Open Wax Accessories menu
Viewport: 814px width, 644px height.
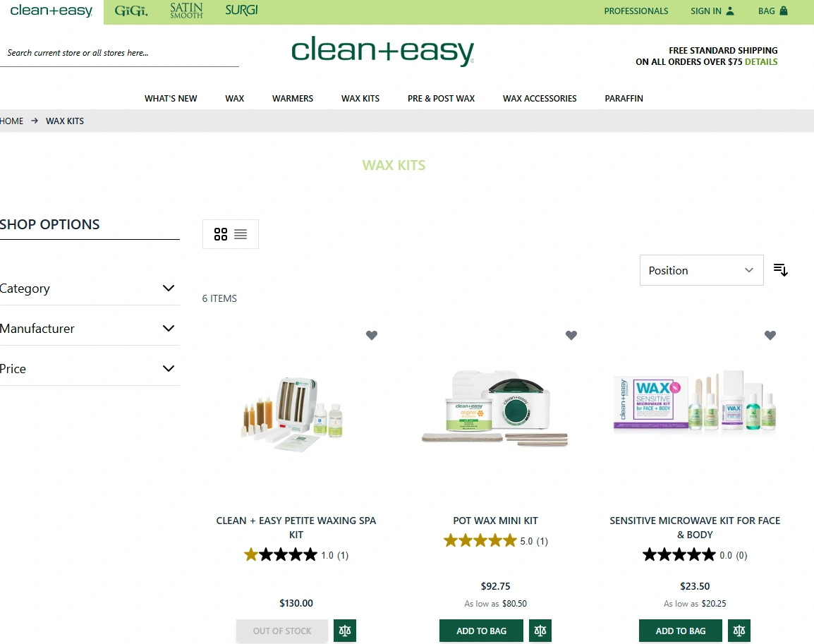coord(540,98)
